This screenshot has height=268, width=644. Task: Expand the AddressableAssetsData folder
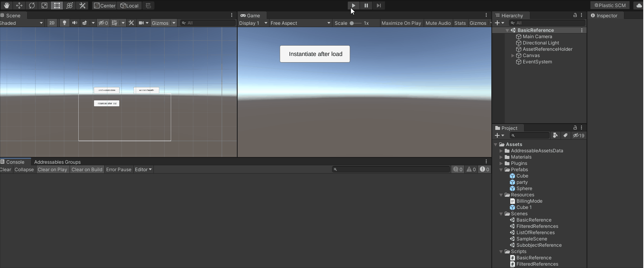point(501,151)
